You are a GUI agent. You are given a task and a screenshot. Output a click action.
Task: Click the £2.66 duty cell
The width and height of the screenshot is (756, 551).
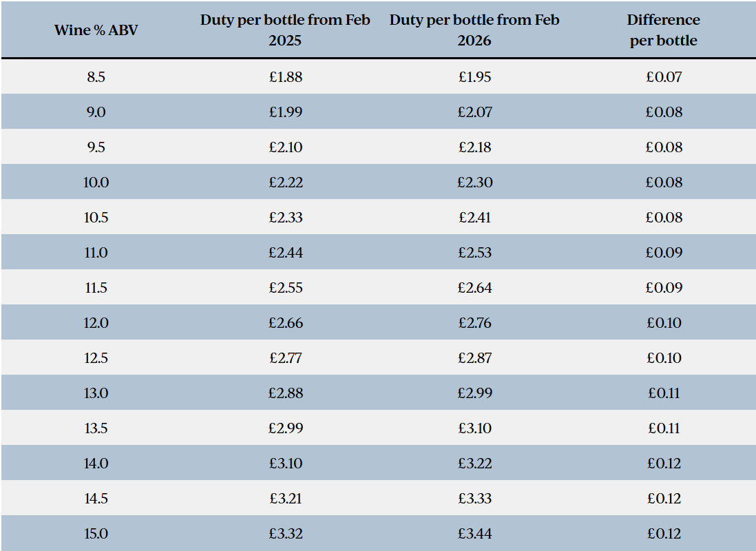click(x=285, y=323)
